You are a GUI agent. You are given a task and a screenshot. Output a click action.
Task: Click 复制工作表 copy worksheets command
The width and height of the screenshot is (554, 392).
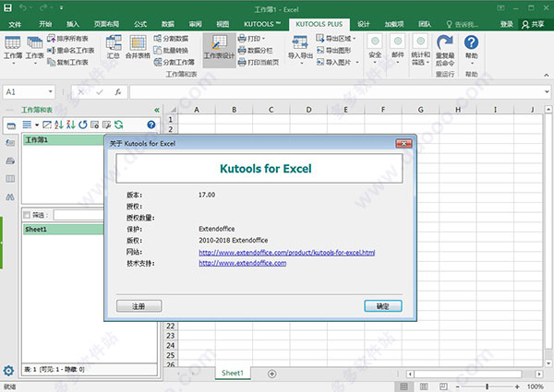point(67,62)
